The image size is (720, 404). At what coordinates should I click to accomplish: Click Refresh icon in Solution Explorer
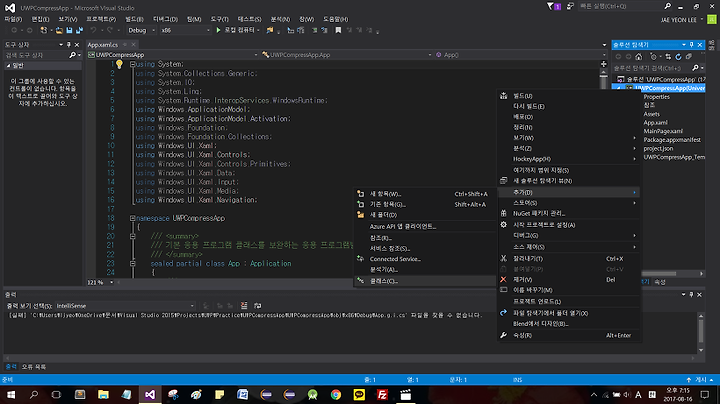tap(678, 56)
